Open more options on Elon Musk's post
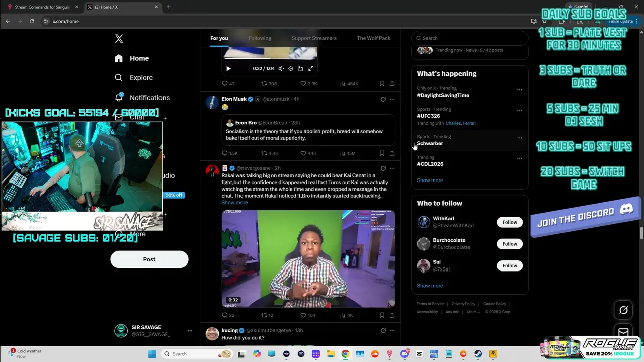644x362 pixels. (x=392, y=99)
